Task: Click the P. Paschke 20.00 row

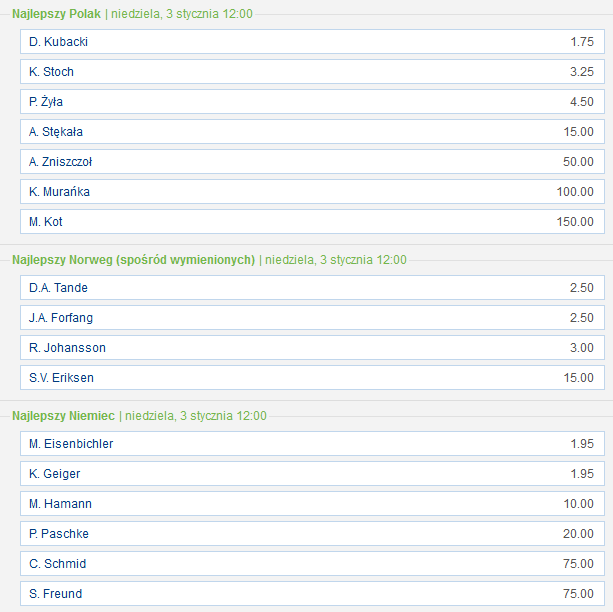Action: coord(312,534)
